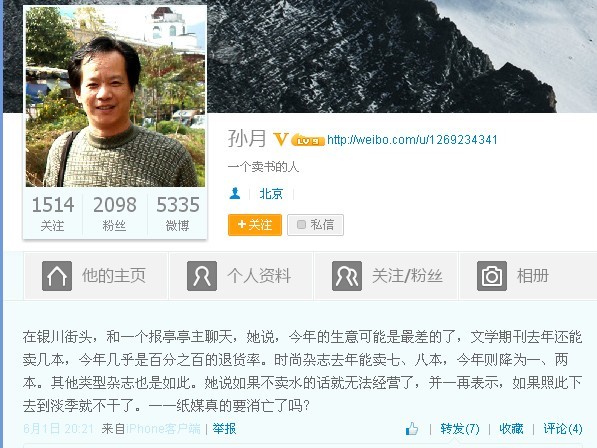The image size is (597, 448).
Task: Click 收藏 to favorite the post
Action: (511, 429)
